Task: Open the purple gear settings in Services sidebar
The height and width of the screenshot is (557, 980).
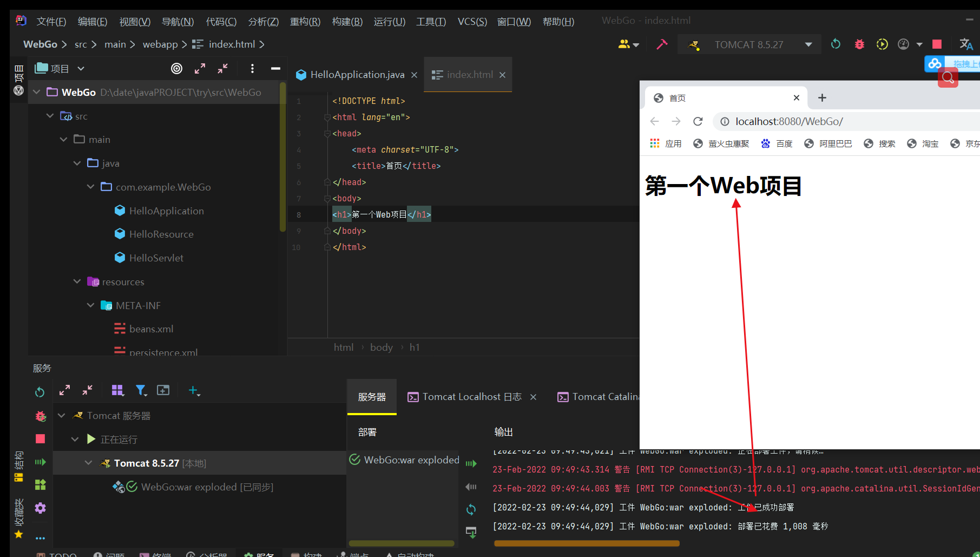Action: coord(40,508)
